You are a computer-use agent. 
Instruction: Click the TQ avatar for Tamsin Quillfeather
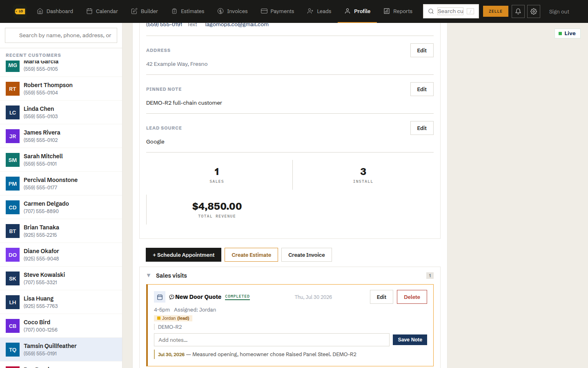click(x=13, y=350)
